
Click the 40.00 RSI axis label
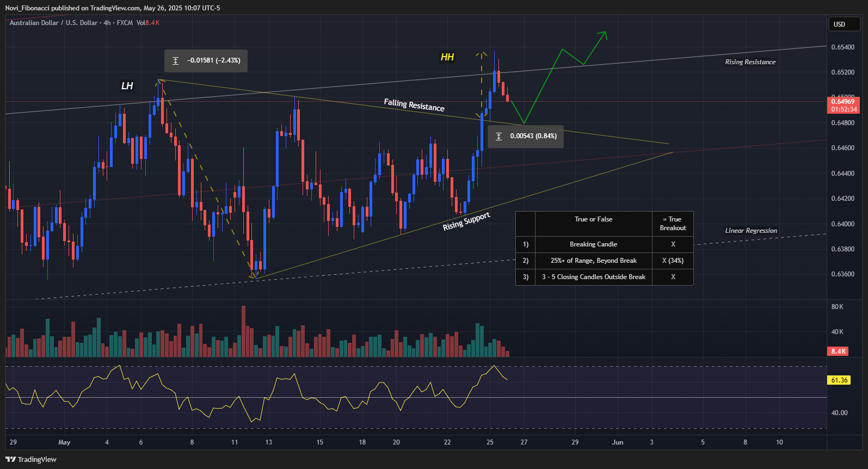(839, 413)
